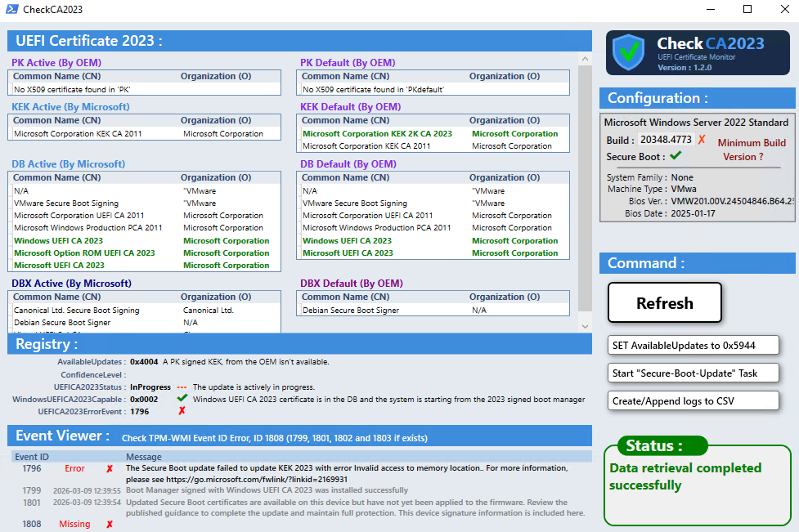Select "Windows UEFI CA 2023" in DB Default
799x532 pixels.
coord(433,241)
